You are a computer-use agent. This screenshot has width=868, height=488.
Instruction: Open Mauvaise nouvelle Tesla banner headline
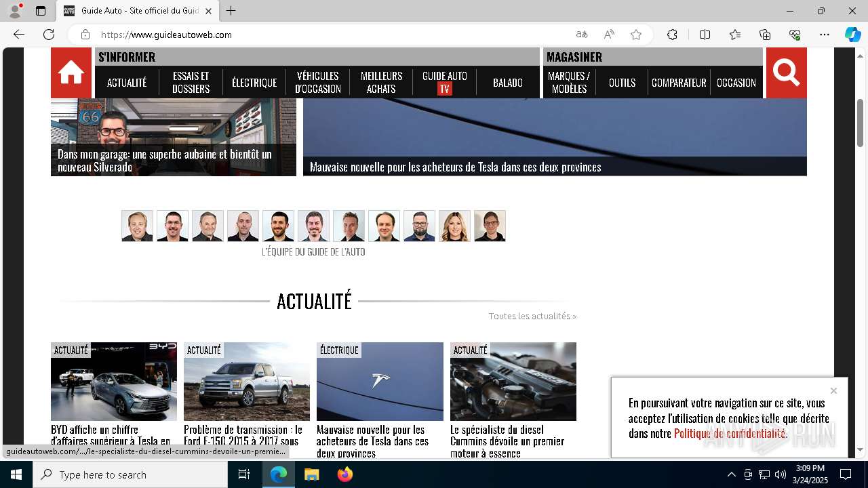pyautogui.click(x=456, y=167)
